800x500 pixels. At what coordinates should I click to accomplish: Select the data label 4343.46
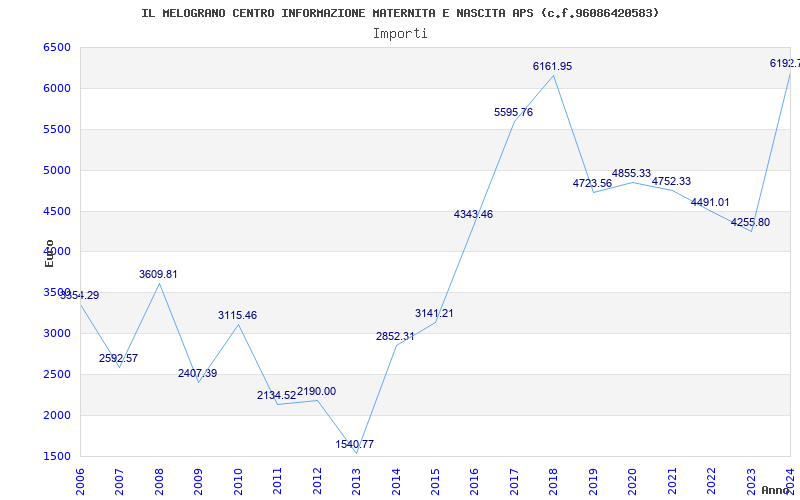coord(473,214)
